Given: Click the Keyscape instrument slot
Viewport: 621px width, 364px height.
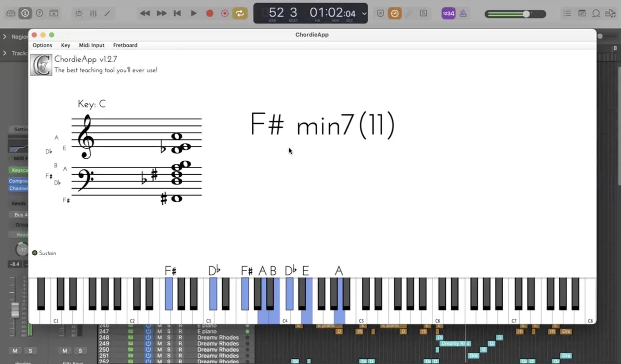Looking at the screenshot, I should [18, 170].
